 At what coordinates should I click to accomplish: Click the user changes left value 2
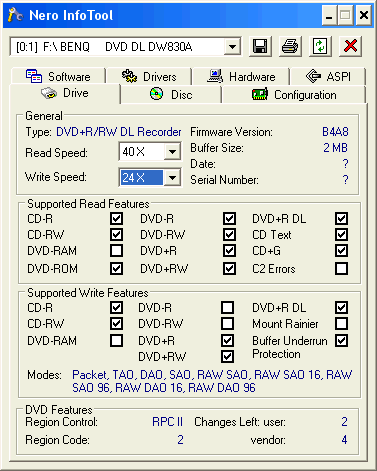click(x=344, y=422)
